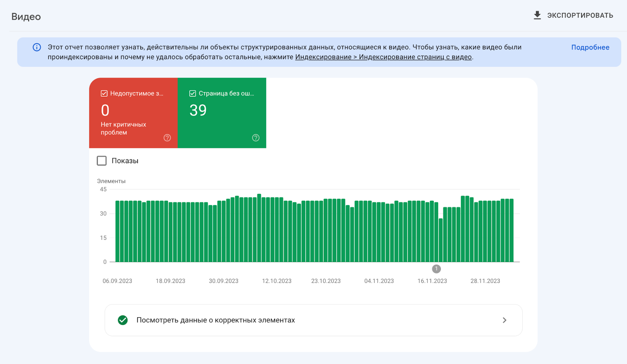The width and height of the screenshot is (627, 364).
Task: Click the Нет критичных проблем text
Action: [x=123, y=128]
